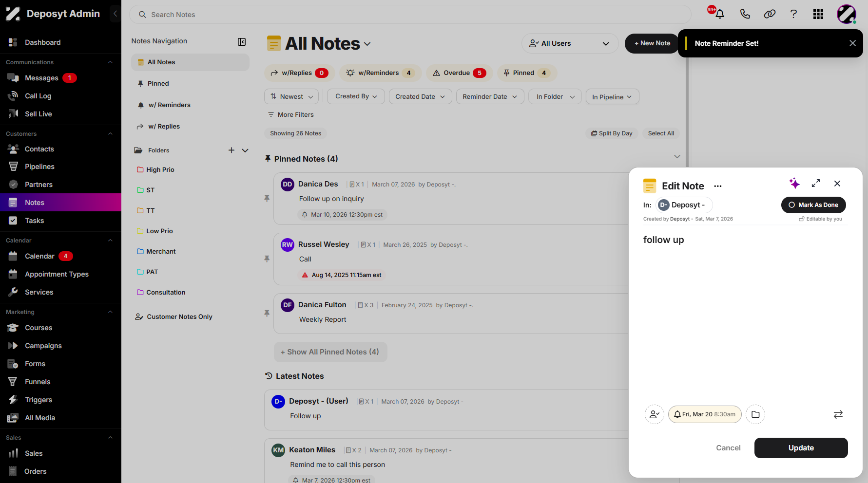868x483 pixels.
Task: Open the help question mark icon
Action: pyautogui.click(x=793, y=14)
